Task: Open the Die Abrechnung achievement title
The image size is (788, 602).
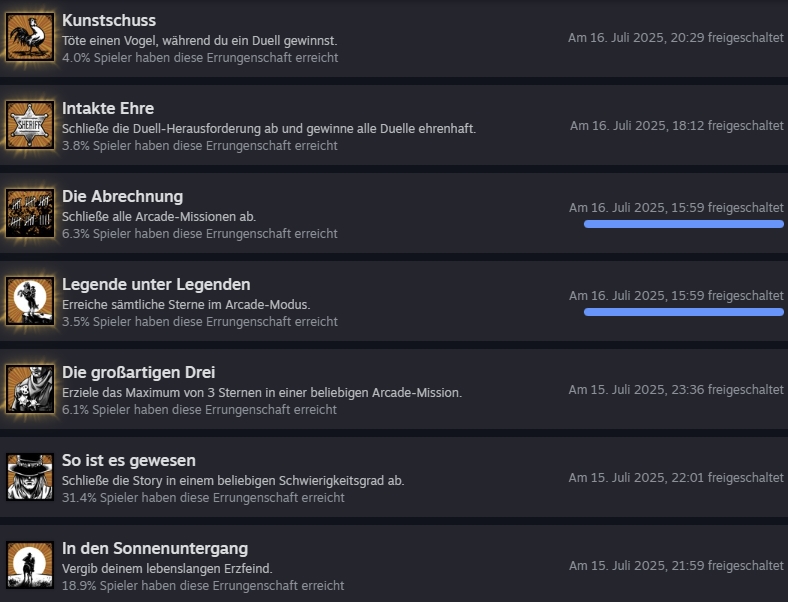Action: click(x=123, y=196)
